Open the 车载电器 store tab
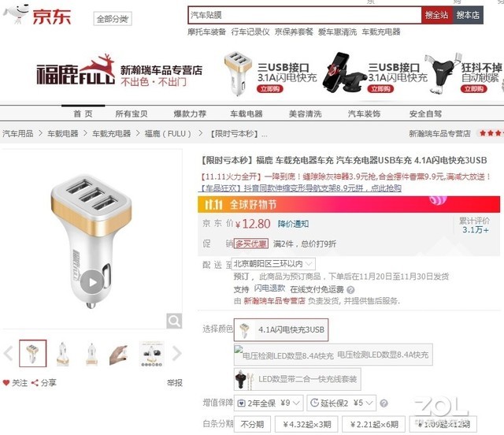 (x=246, y=113)
